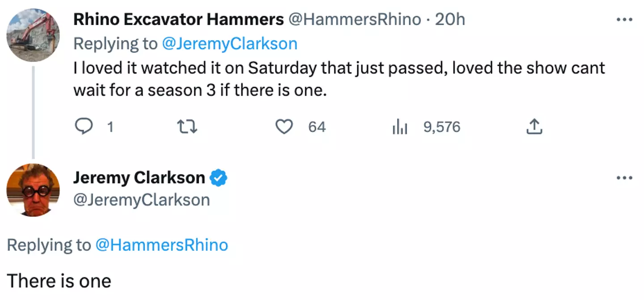Click Jeremy Clarkson's blue verified badge
Image resolution: width=644 pixels, height=300 pixels.
(219, 178)
